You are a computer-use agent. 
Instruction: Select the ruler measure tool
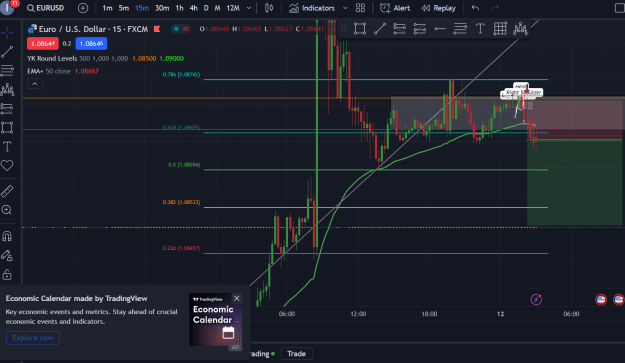pyautogui.click(x=7, y=191)
